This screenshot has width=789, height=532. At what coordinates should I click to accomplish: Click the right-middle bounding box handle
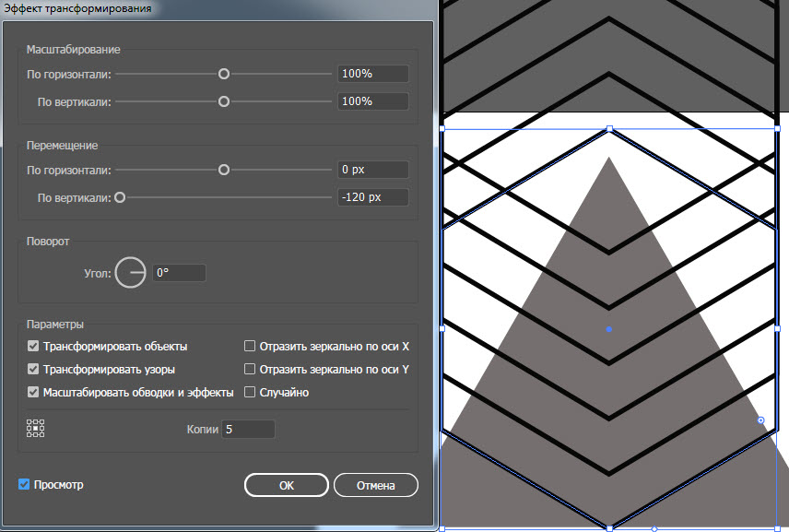point(777,328)
